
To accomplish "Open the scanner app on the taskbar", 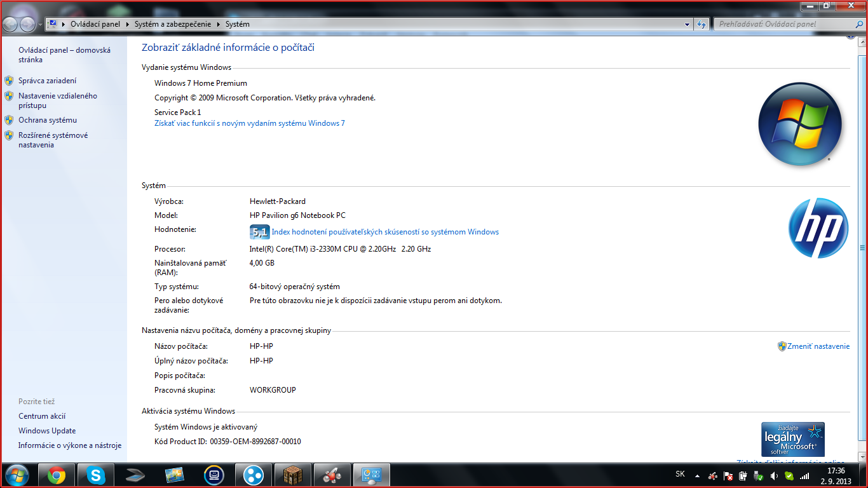I will 135,475.
